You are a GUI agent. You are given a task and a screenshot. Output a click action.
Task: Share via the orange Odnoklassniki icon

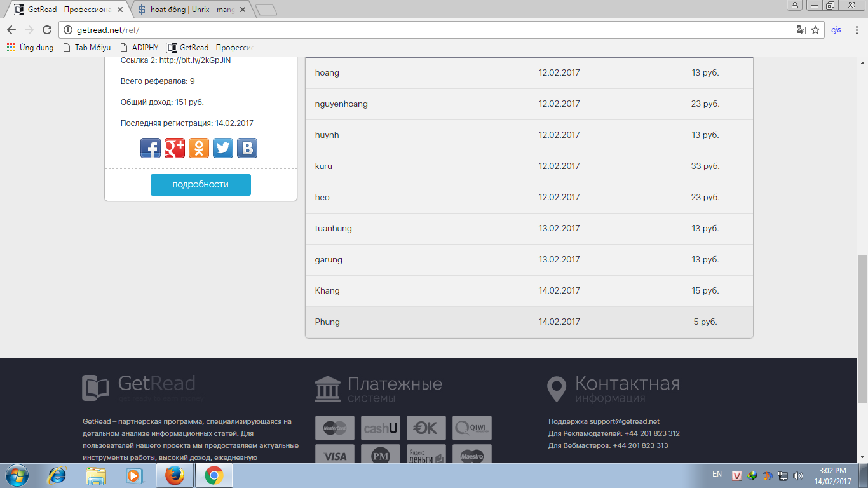pyautogui.click(x=199, y=148)
